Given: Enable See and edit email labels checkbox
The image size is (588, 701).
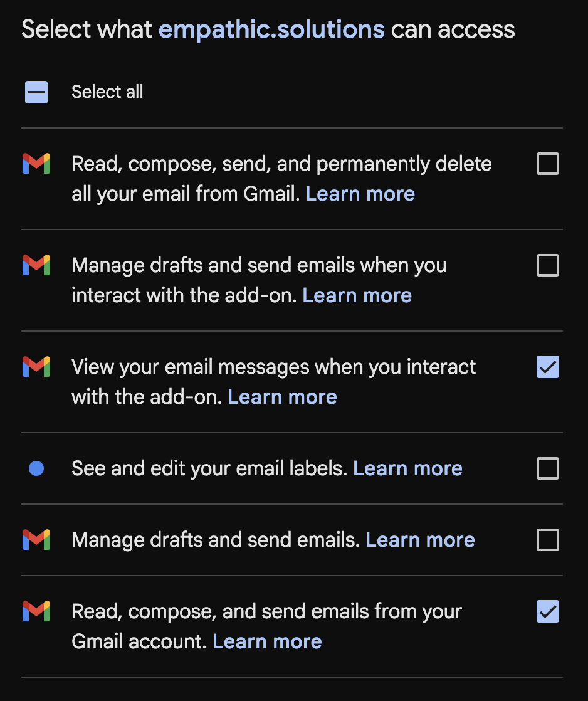Looking at the screenshot, I should click(547, 468).
